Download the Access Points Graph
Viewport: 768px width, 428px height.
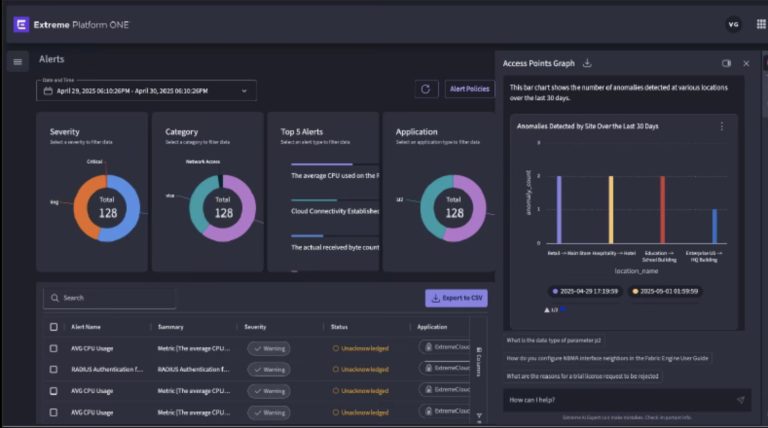click(x=587, y=63)
